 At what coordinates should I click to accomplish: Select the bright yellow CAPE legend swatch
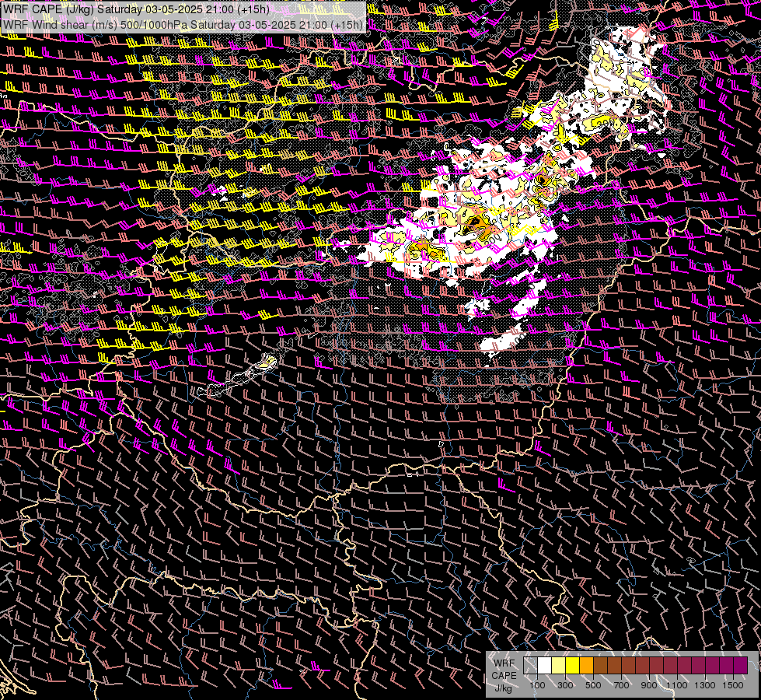click(573, 666)
